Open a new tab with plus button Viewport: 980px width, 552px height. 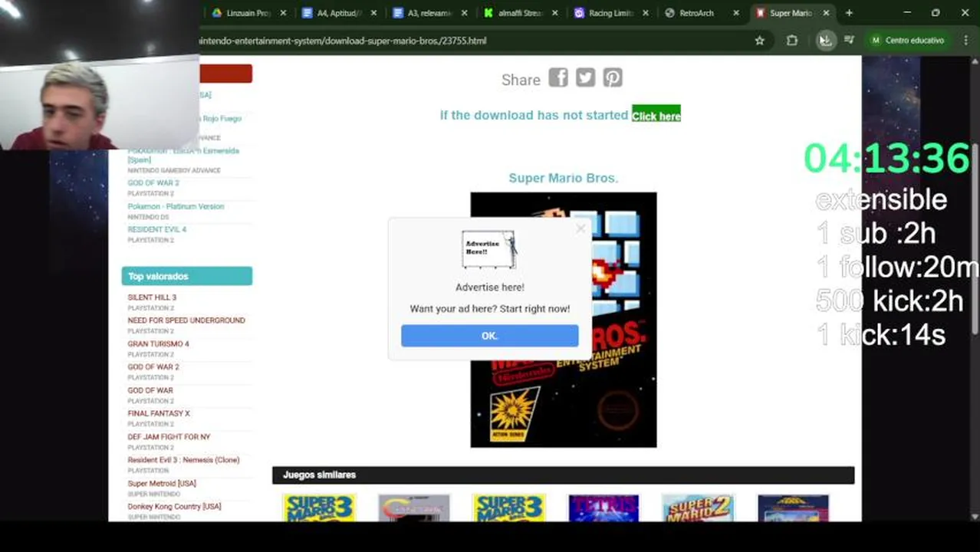point(849,13)
